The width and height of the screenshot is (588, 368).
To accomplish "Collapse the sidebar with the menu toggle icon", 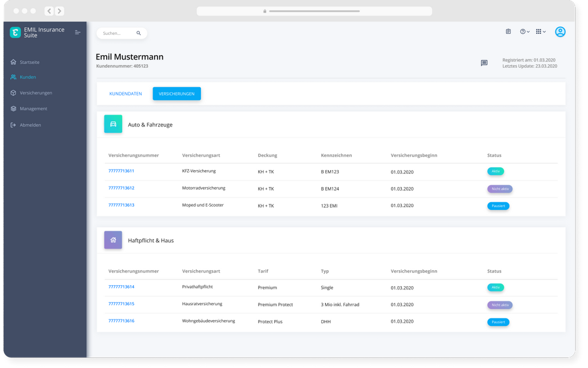I will [x=77, y=33].
